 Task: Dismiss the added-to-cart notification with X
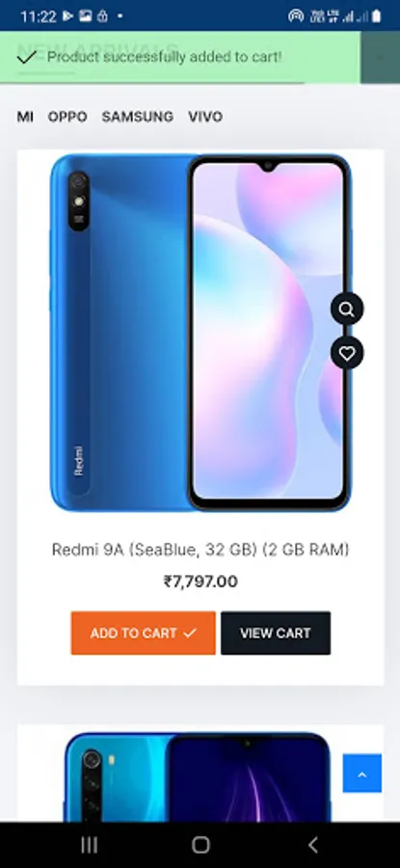tap(380, 57)
